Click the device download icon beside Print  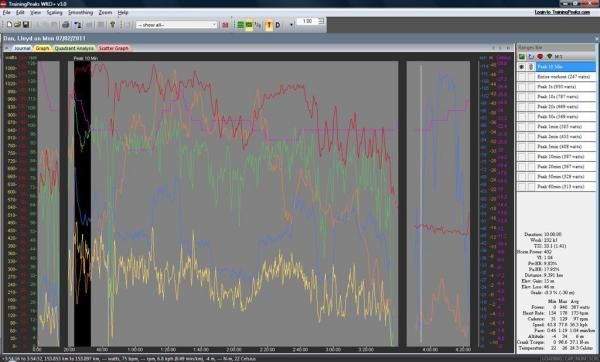click(77, 25)
